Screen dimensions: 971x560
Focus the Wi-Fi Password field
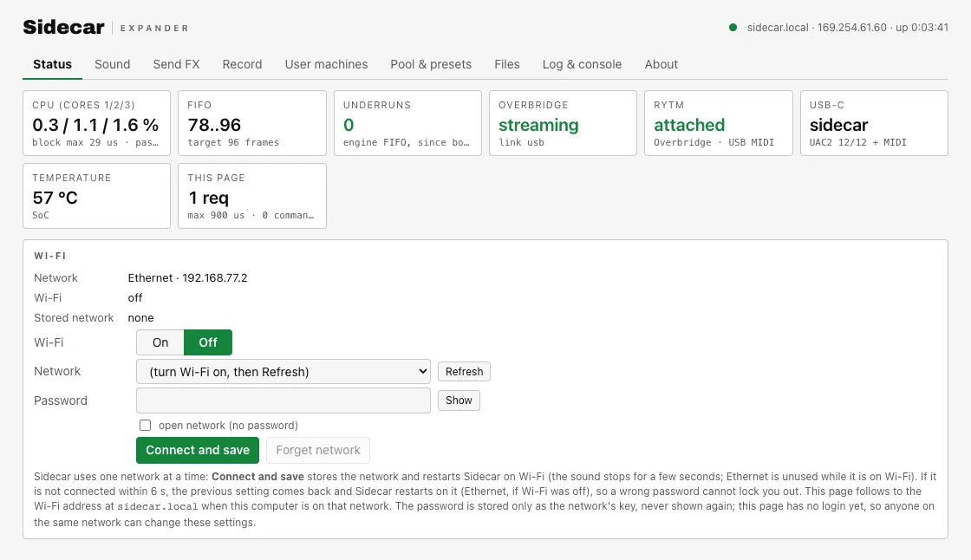(x=283, y=400)
